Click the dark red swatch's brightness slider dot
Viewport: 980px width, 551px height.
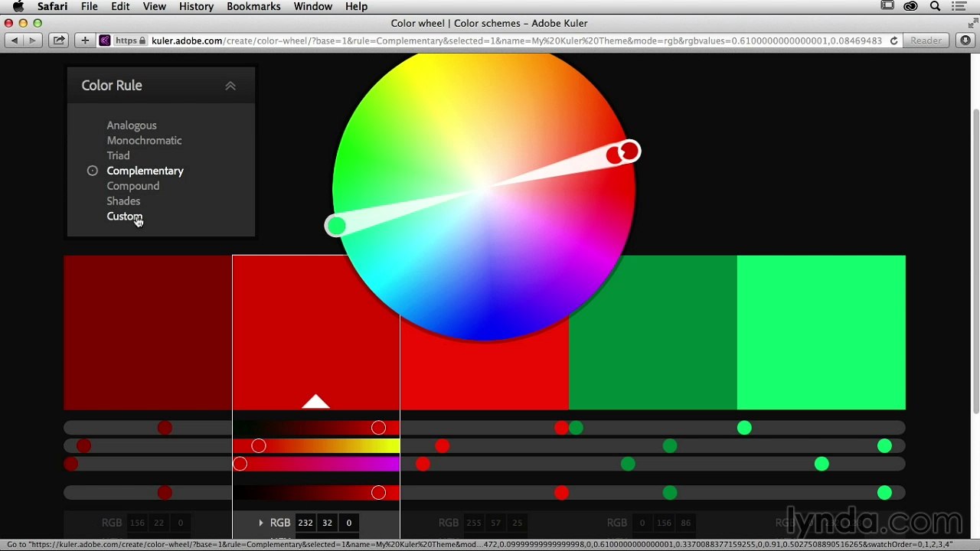click(x=165, y=493)
